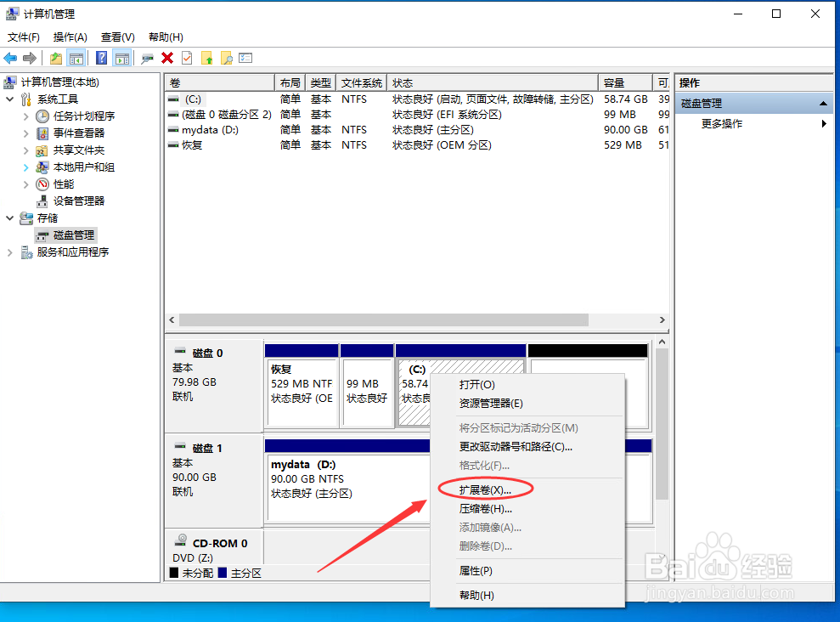Choose 资源管理器(E) from context menu
This screenshot has width=840, height=622.
[527, 404]
